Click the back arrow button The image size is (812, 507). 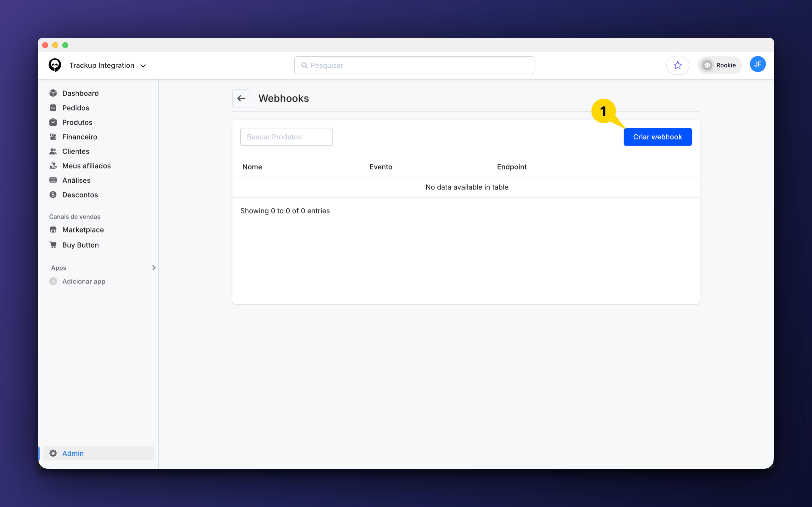241,98
